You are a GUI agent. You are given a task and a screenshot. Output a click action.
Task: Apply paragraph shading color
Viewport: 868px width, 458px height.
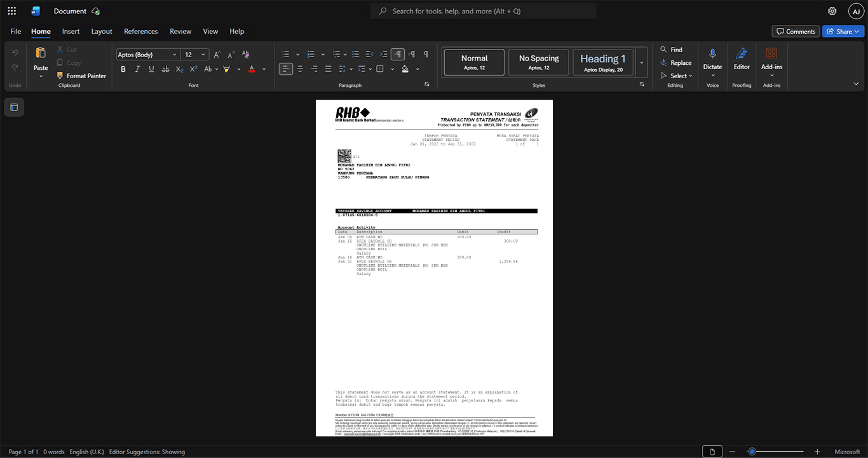405,69
